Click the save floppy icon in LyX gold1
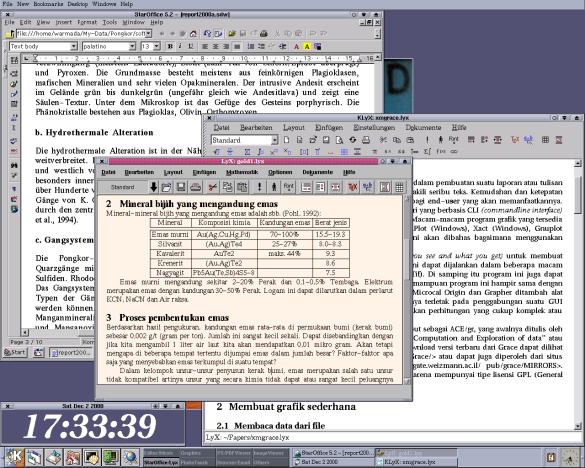585x468 pixels. 181,187
